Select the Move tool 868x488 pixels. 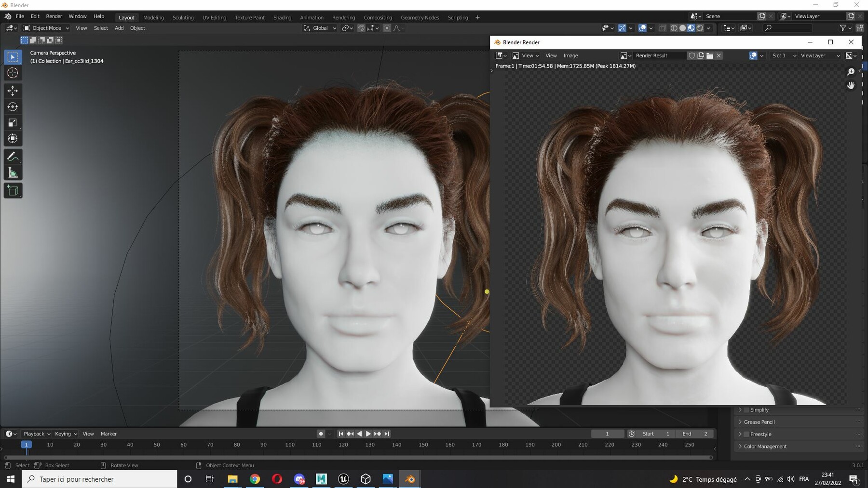13,91
